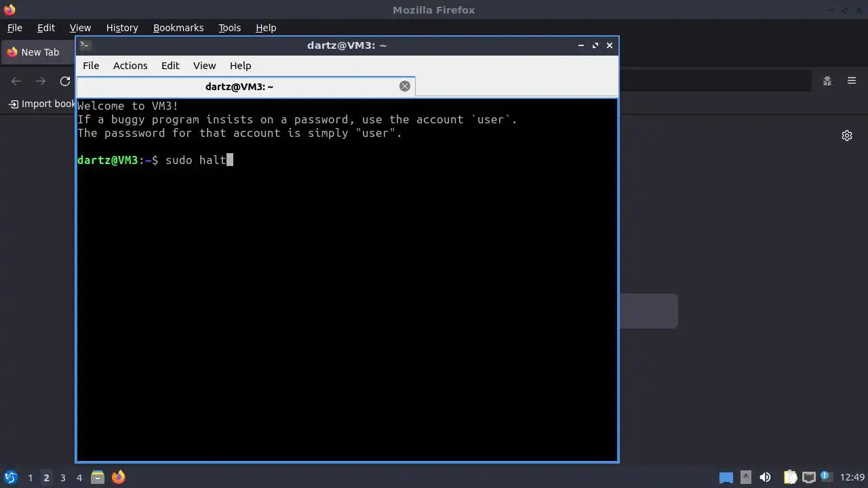Open Firefox Tools menu
The image size is (868, 488).
[229, 28]
